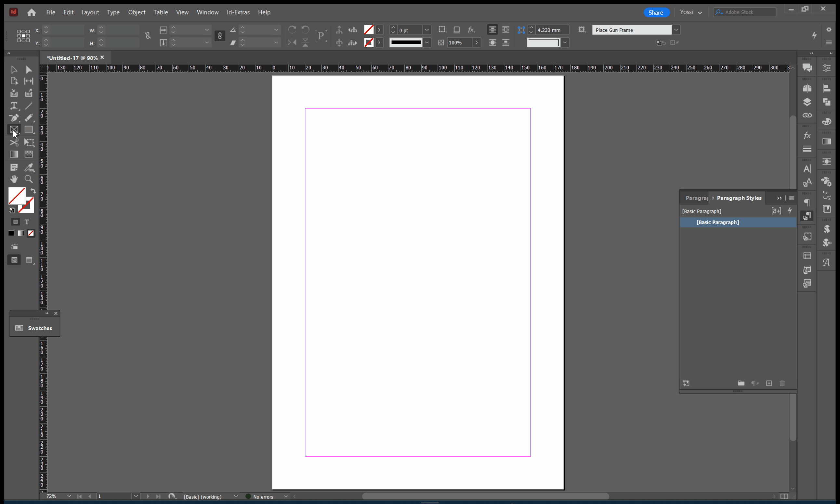This screenshot has height=504, width=840.
Task: Expand the stroke weight dropdown
Action: click(427, 30)
